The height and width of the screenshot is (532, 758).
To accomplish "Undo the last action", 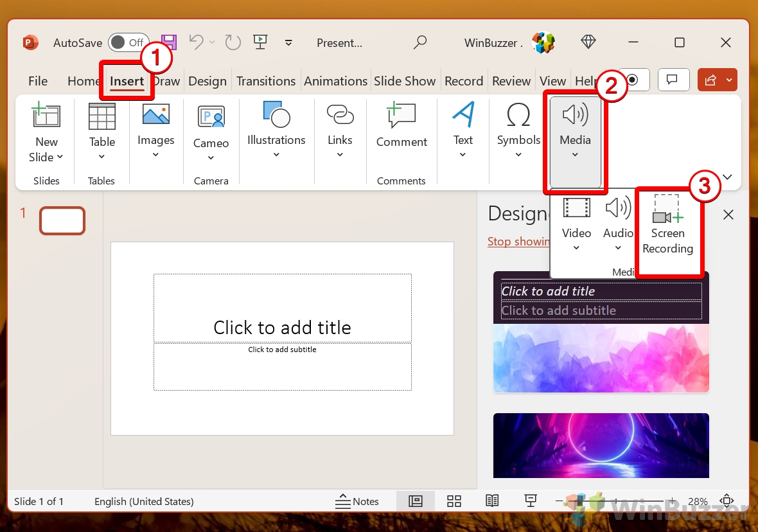I will pyautogui.click(x=197, y=42).
